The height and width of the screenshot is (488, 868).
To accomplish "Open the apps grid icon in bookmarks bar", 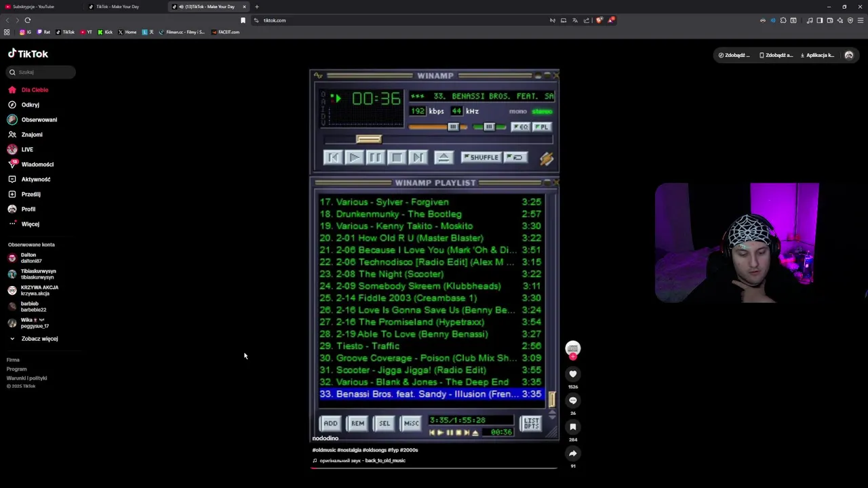I will [7, 32].
